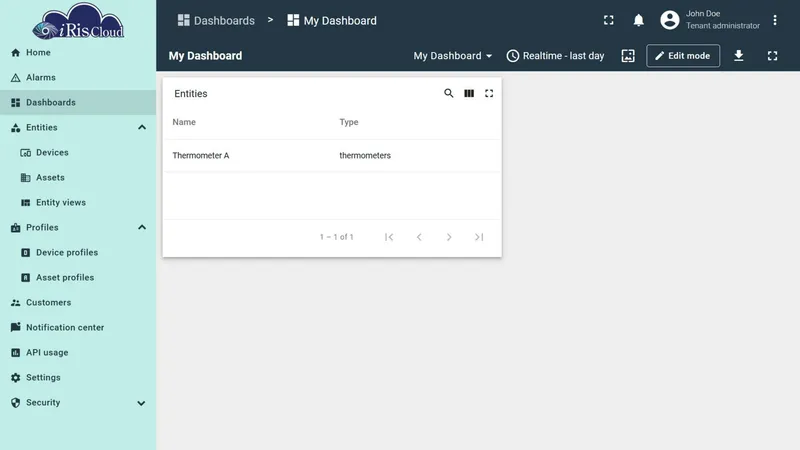Toggle fullscreen icon next to notifications

[609, 20]
